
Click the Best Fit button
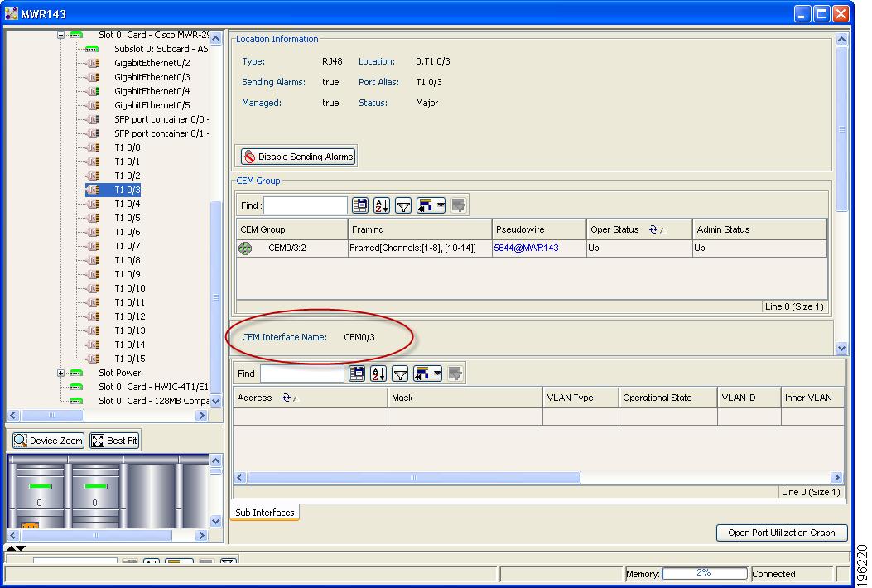114,441
